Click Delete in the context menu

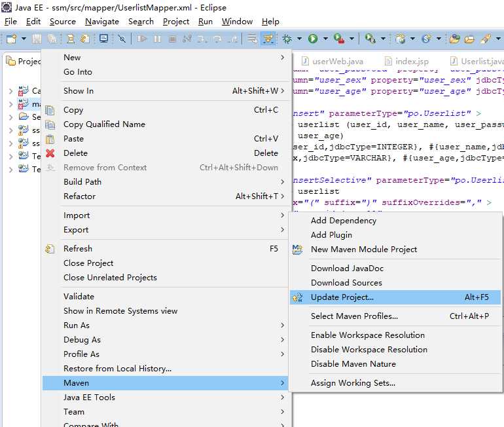(165, 153)
